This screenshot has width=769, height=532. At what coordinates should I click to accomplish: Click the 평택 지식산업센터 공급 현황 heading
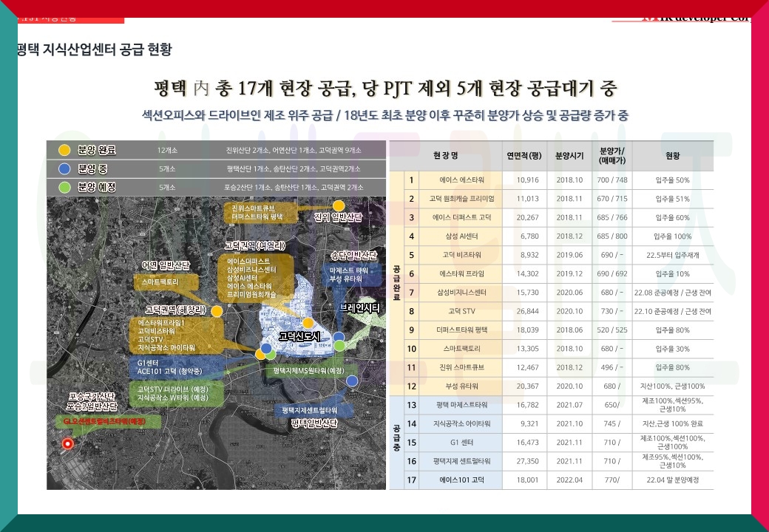(95, 50)
